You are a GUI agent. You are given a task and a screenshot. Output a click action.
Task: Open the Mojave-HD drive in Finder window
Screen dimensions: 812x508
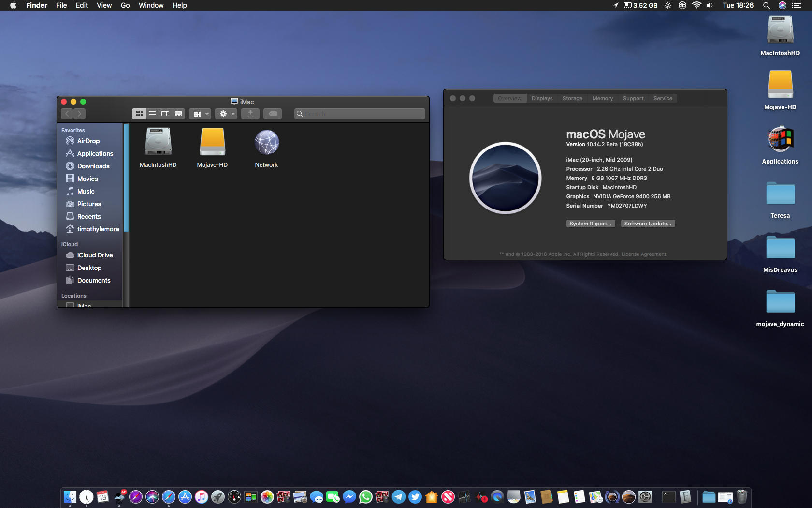click(212, 143)
